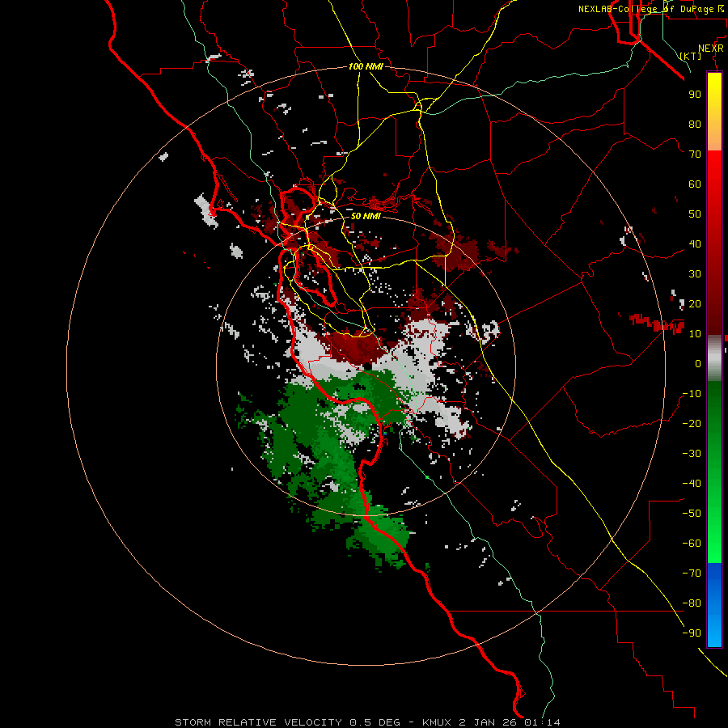Click the -90 value on the velocity scale
The height and width of the screenshot is (728, 728).
click(692, 633)
